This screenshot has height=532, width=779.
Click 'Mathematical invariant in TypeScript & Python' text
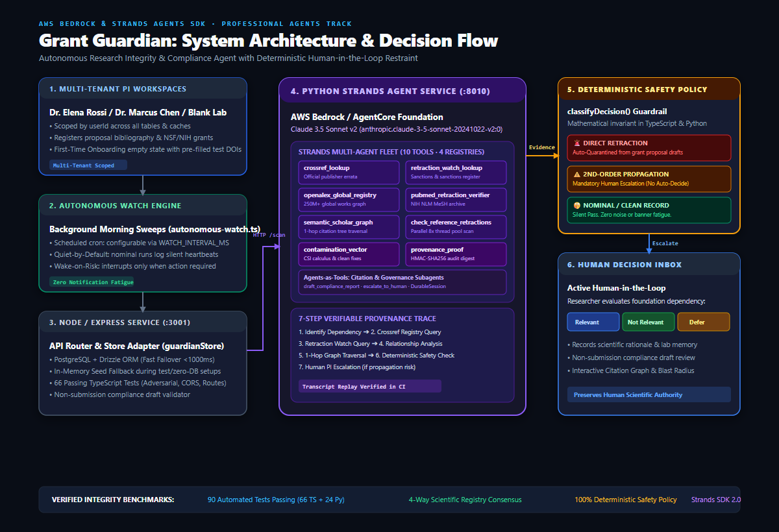click(637, 123)
